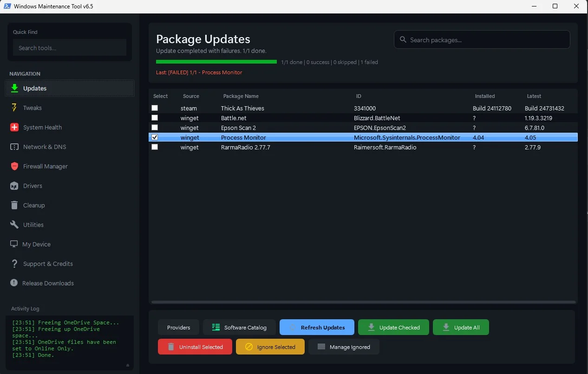The image size is (588, 374).
Task: Click the trash icon on Uninstall Selected
Action: coord(171,347)
